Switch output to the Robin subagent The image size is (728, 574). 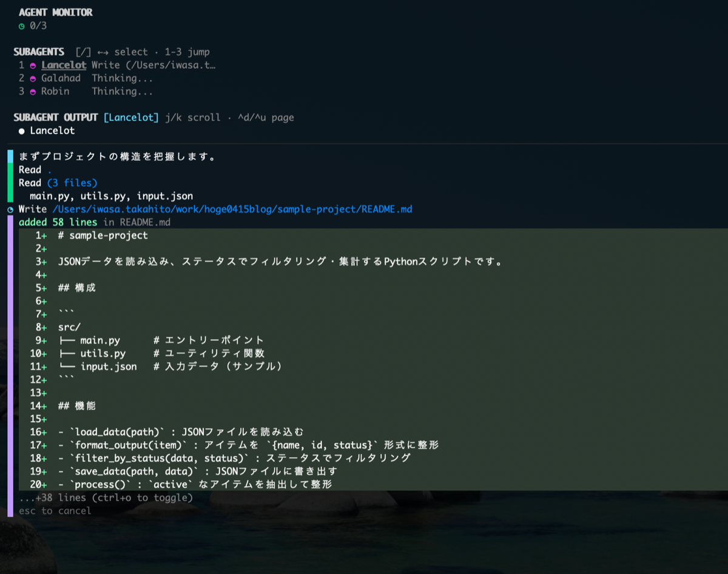[55, 91]
